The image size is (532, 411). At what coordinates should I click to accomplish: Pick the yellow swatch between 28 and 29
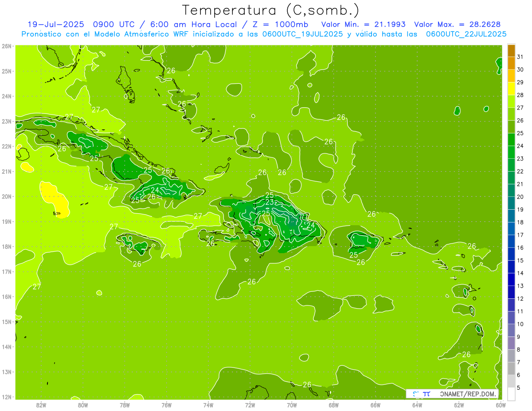tap(511, 89)
